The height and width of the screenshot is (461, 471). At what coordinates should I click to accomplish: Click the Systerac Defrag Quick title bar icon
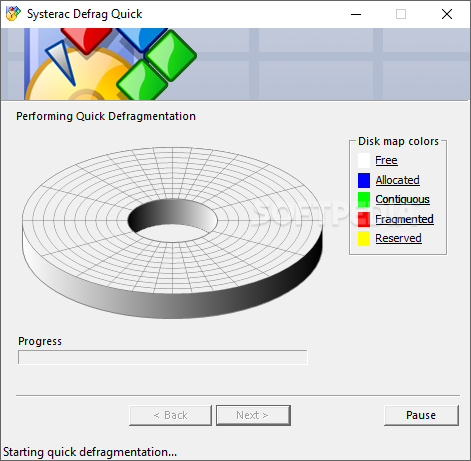[13, 14]
